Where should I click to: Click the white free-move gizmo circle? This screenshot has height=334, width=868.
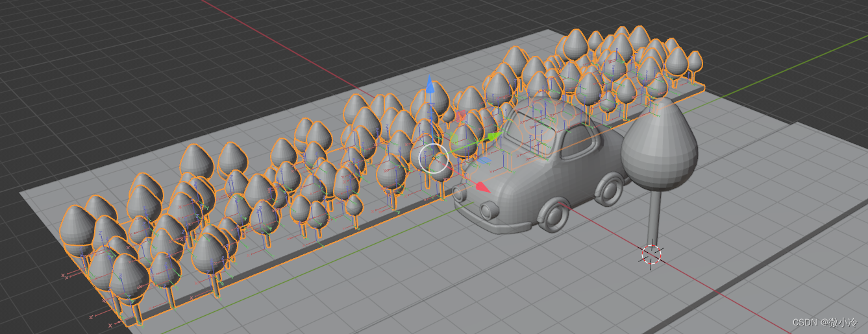pyautogui.click(x=434, y=158)
